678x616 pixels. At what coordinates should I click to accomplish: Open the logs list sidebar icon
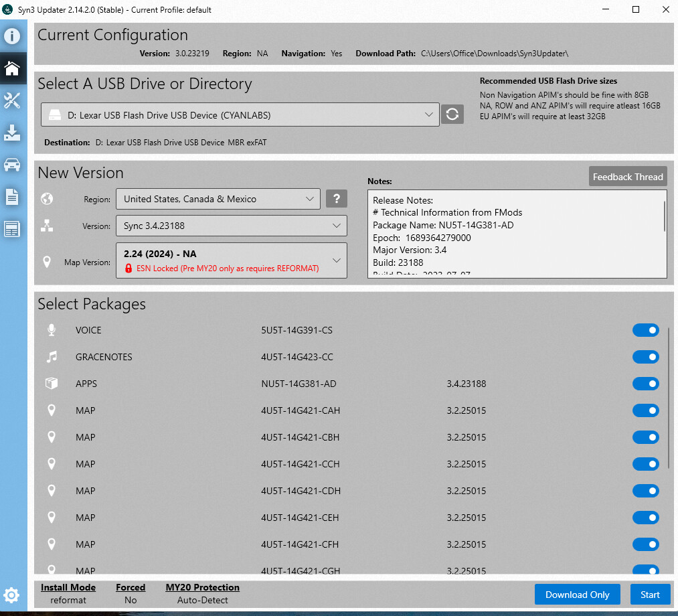coord(13,229)
